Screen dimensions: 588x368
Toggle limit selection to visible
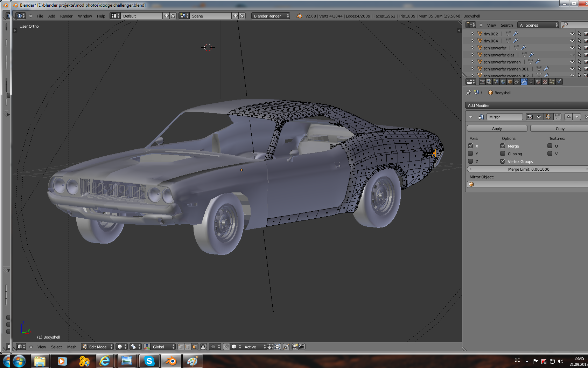(204, 347)
